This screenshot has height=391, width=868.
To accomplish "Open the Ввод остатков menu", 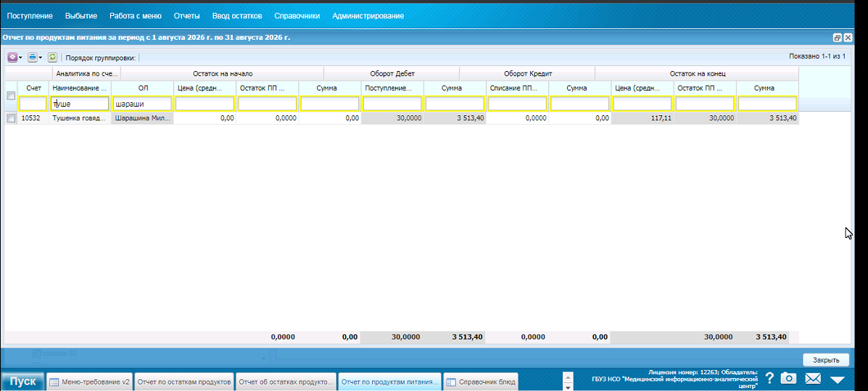I will 237,16.
